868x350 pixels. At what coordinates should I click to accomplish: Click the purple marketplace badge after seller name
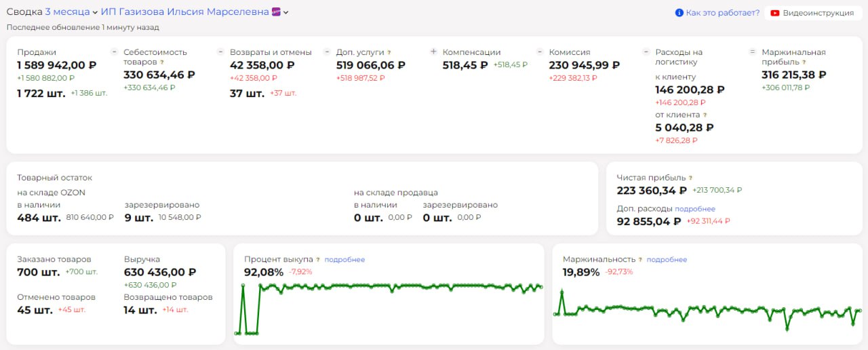276,12
